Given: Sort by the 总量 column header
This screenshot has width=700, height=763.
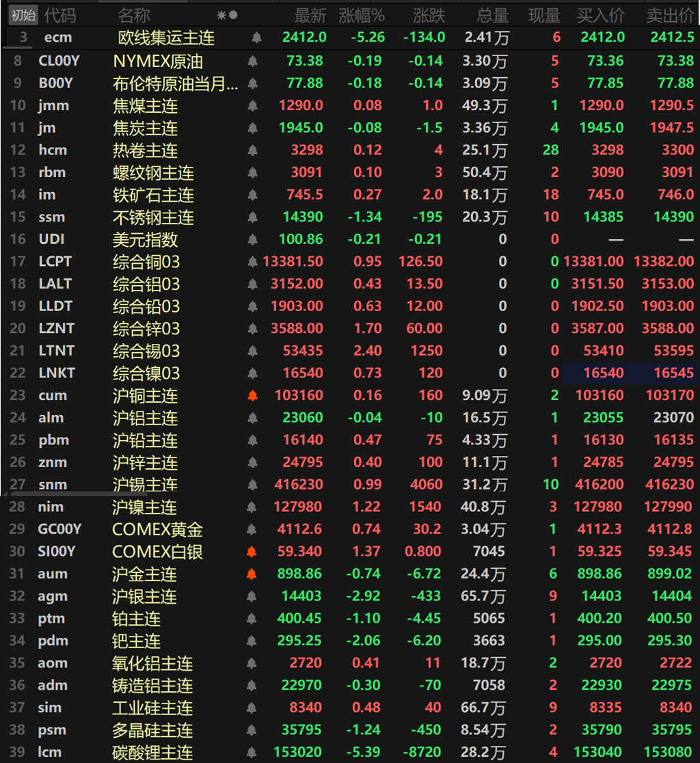Looking at the screenshot, I should tap(492, 16).
